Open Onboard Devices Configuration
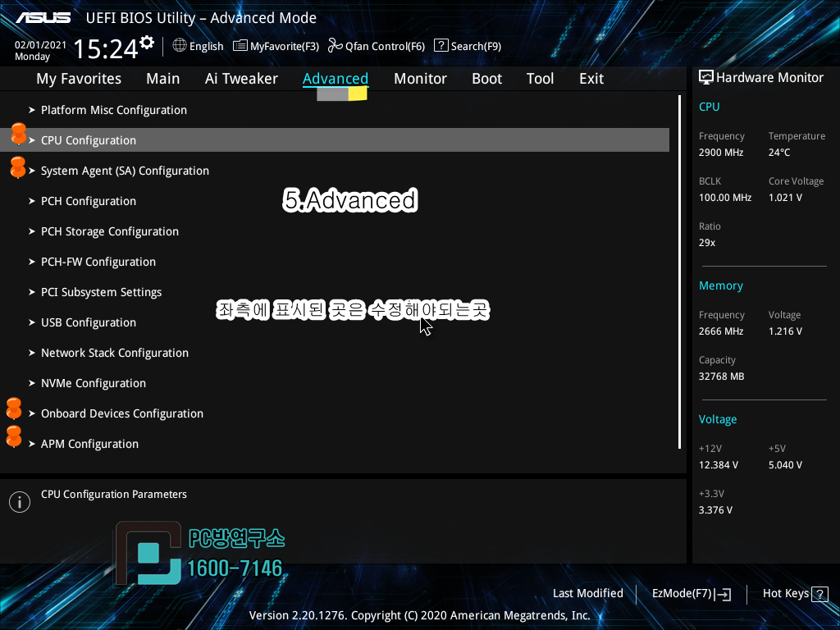 pos(122,413)
